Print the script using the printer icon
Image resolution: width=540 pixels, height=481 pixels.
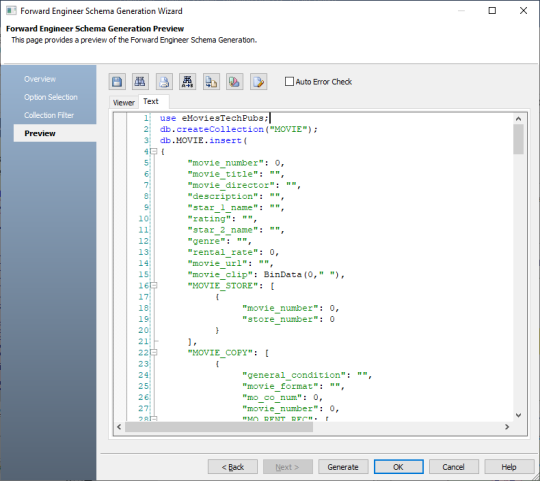click(x=164, y=82)
